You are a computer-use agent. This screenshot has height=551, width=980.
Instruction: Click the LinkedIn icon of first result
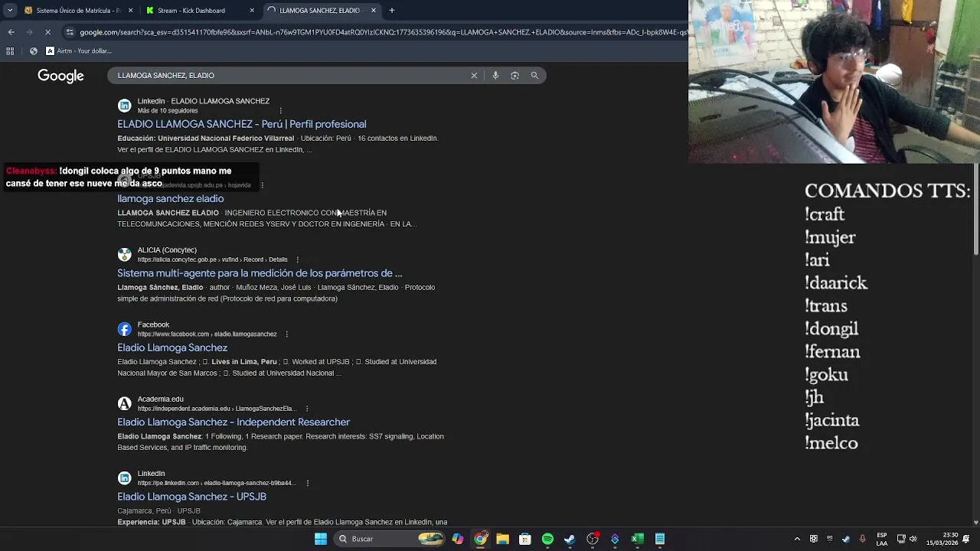pyautogui.click(x=124, y=106)
